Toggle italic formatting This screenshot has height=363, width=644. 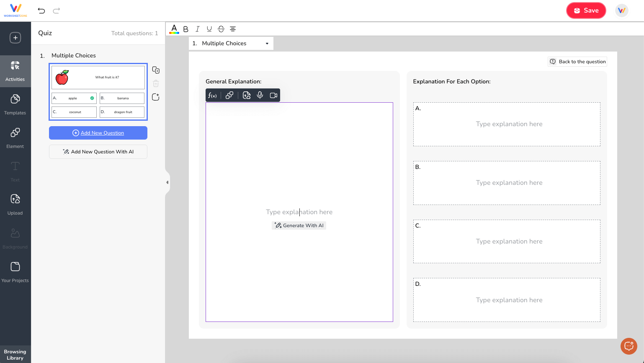point(198,29)
